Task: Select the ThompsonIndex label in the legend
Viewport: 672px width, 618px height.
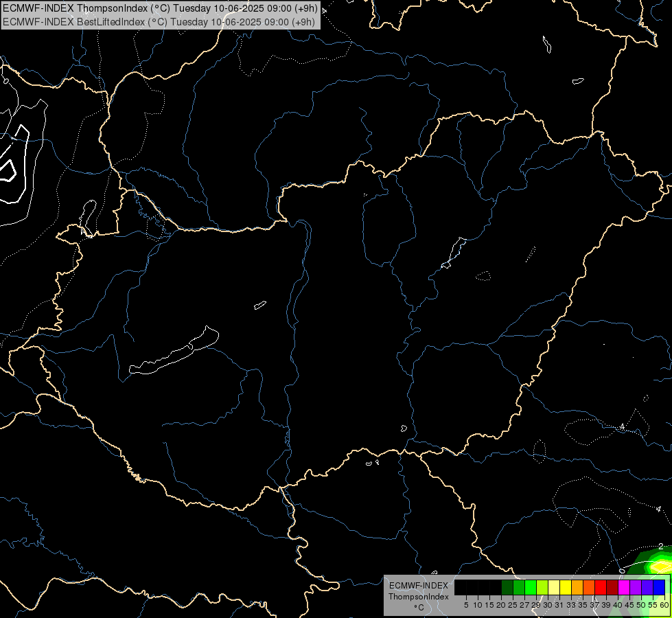Action: pos(419,597)
